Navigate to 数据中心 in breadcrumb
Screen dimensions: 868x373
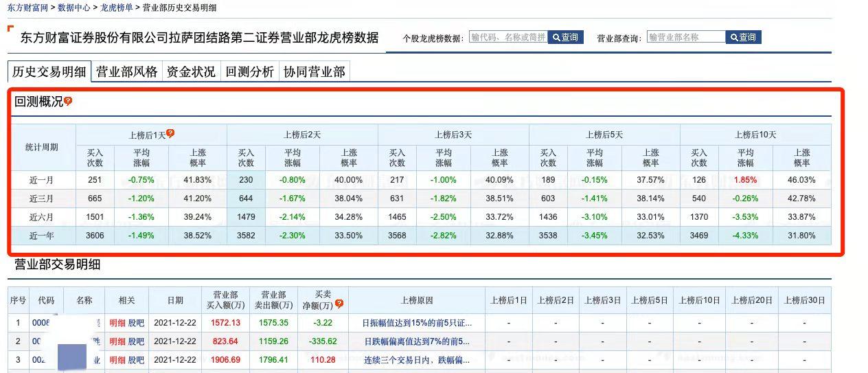pyautogui.click(x=74, y=8)
